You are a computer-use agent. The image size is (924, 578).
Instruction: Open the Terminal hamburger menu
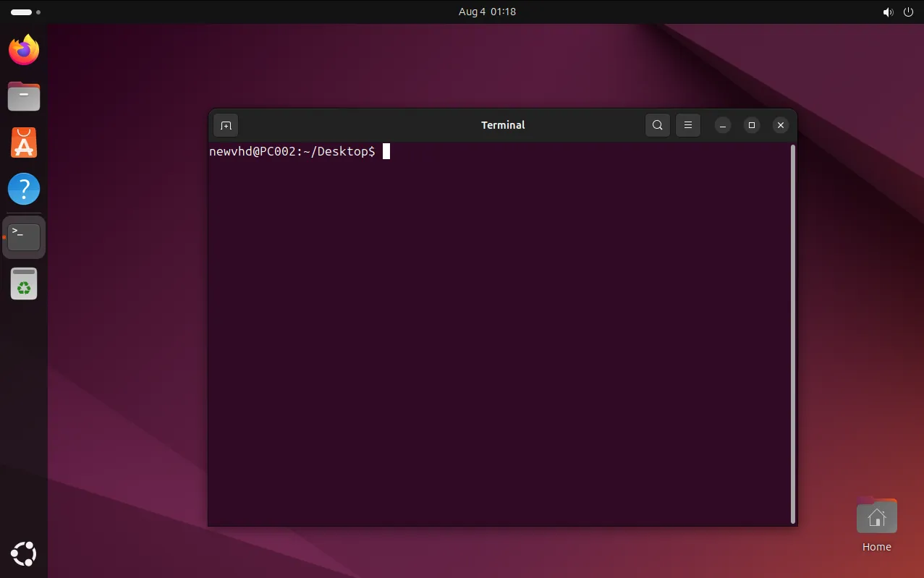point(688,125)
